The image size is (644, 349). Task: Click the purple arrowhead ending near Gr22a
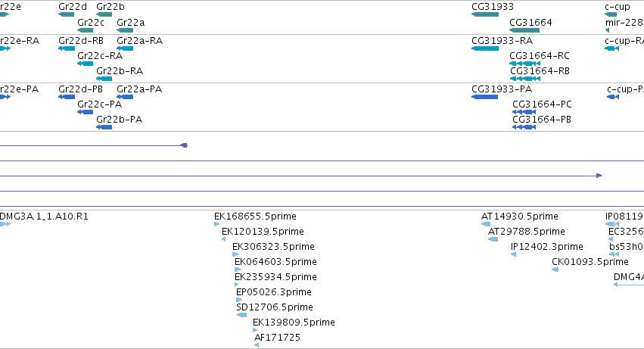pyautogui.click(x=185, y=145)
